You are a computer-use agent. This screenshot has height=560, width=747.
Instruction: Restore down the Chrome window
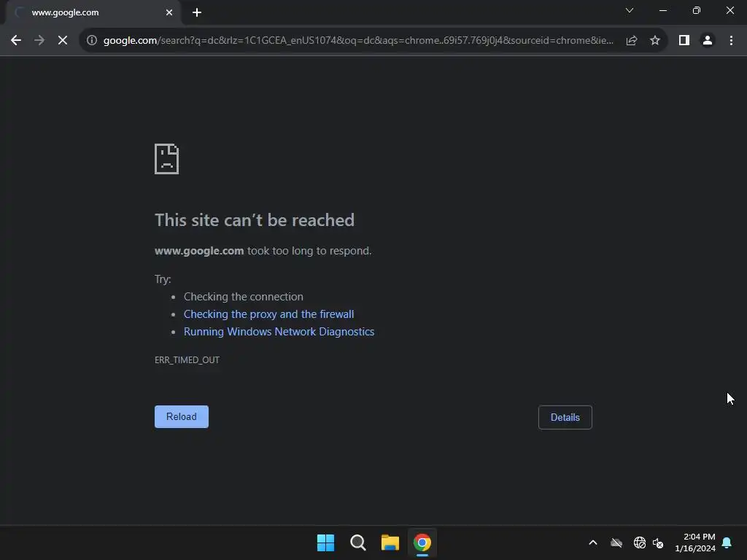697,10
